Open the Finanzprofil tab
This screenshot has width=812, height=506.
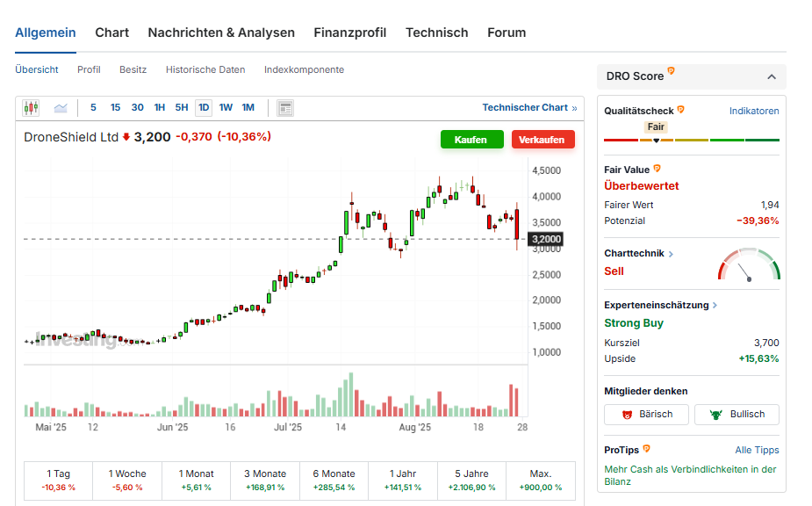tap(349, 33)
